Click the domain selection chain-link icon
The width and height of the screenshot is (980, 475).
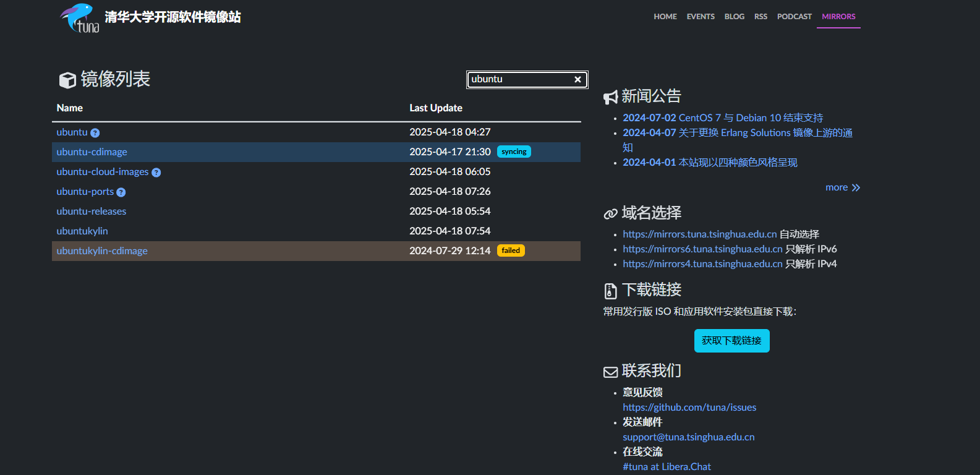(611, 214)
